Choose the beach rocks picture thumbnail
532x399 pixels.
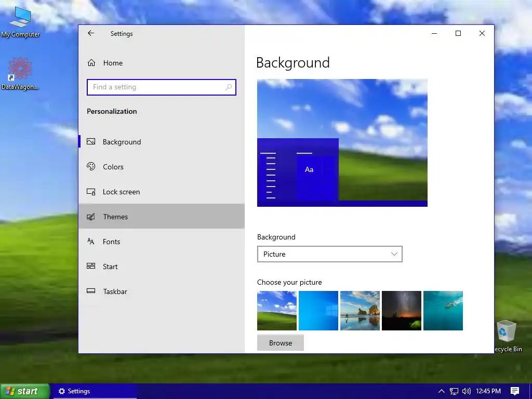360,311
